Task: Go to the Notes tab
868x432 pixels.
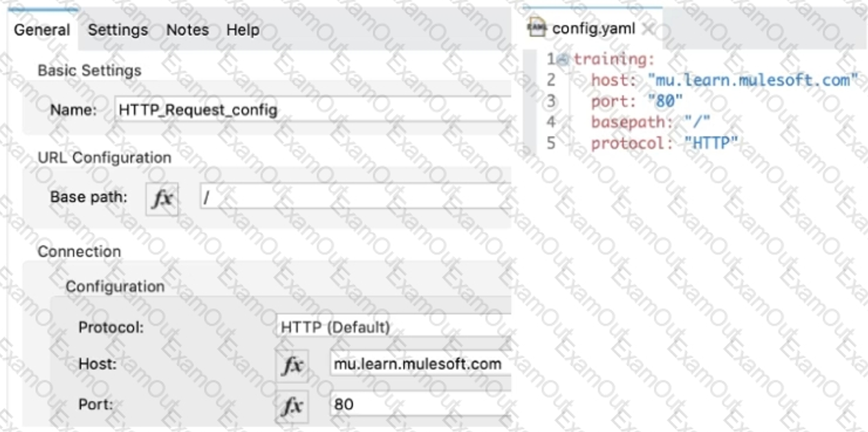Action: pos(187,30)
